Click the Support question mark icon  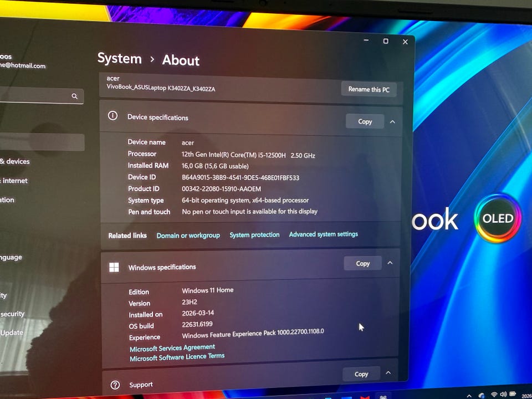coord(115,385)
